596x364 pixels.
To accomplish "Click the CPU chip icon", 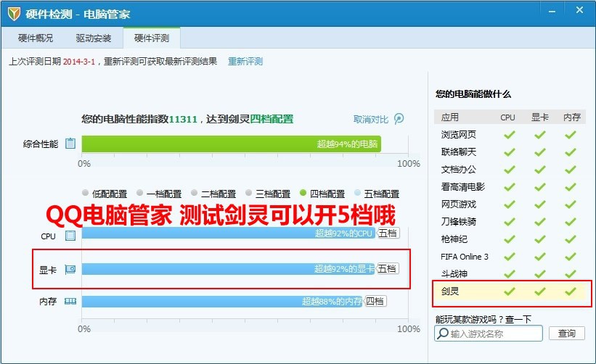I will point(70,236).
